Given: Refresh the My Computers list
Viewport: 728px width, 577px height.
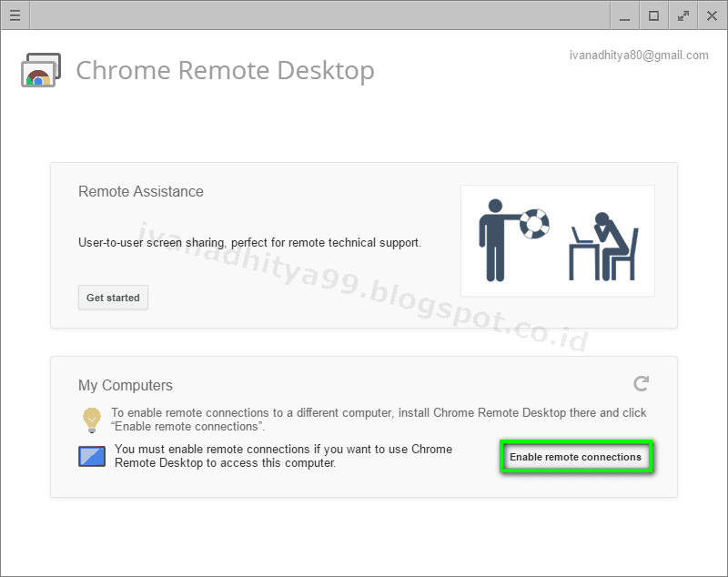Looking at the screenshot, I should [x=642, y=383].
